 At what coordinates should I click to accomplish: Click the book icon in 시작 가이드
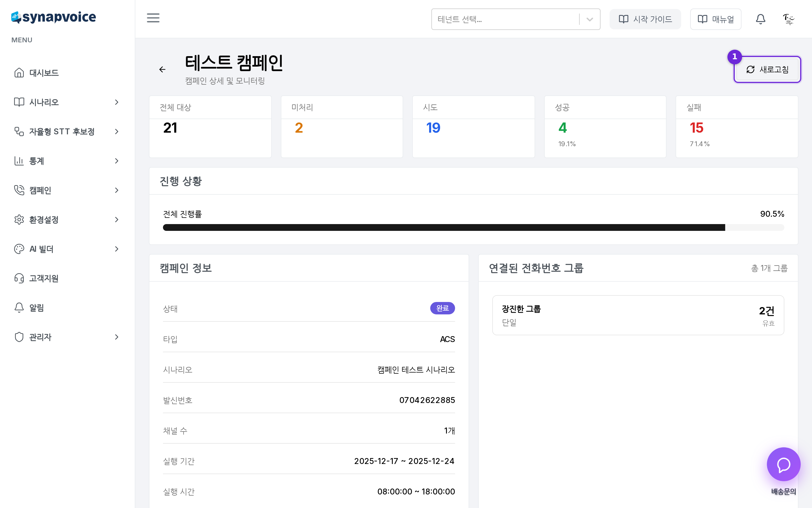tap(623, 19)
